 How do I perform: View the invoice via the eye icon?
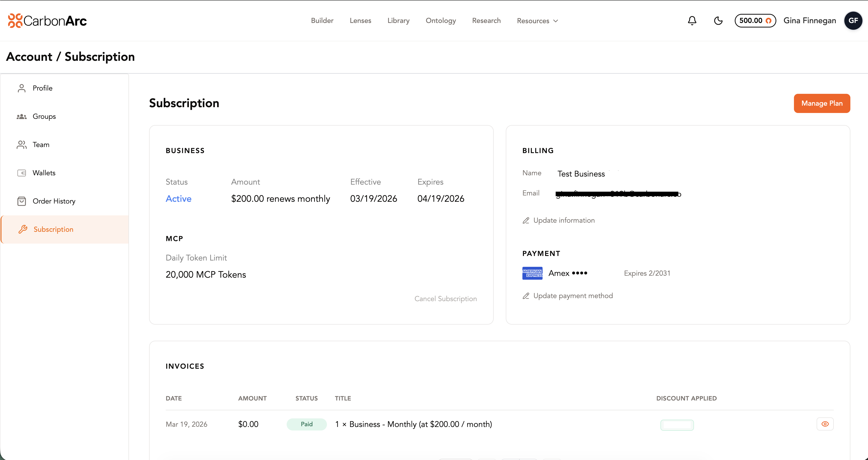(825, 424)
